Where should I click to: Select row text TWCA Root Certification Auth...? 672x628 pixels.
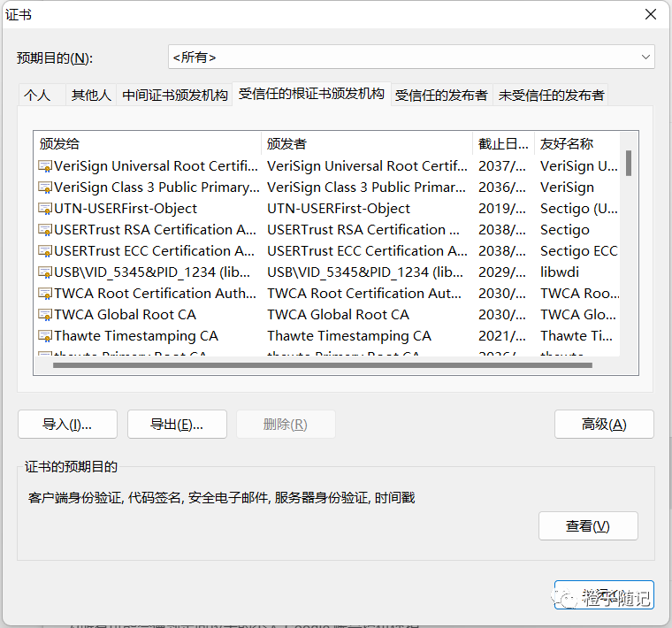155,293
